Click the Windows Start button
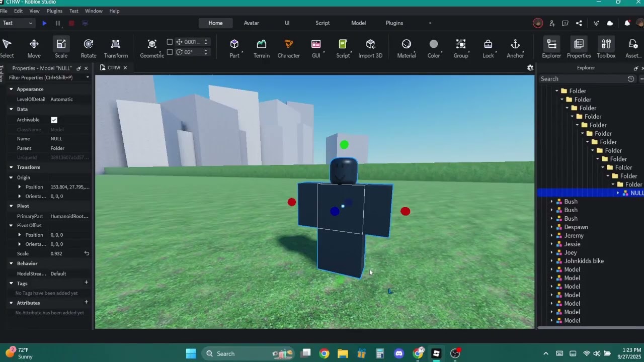This screenshot has width=644, height=362. point(191,353)
